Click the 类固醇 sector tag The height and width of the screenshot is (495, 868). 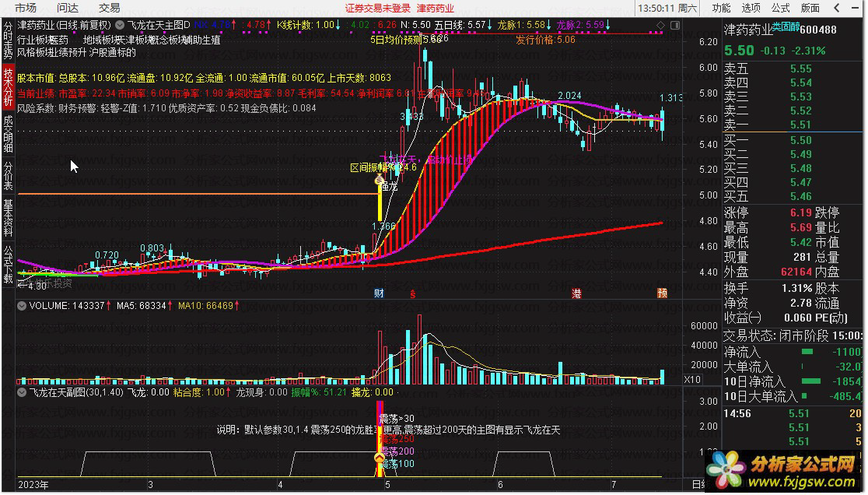pyautogui.click(x=786, y=27)
